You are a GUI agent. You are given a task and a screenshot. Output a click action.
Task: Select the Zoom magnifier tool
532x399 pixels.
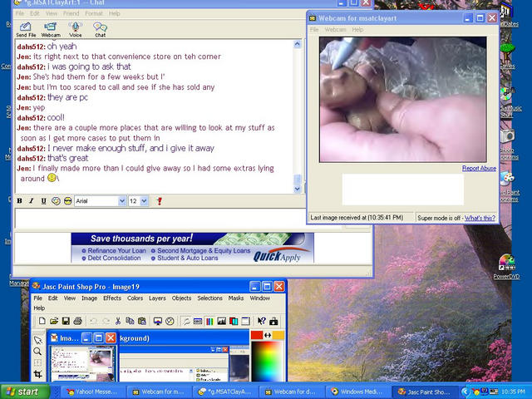click(37, 352)
